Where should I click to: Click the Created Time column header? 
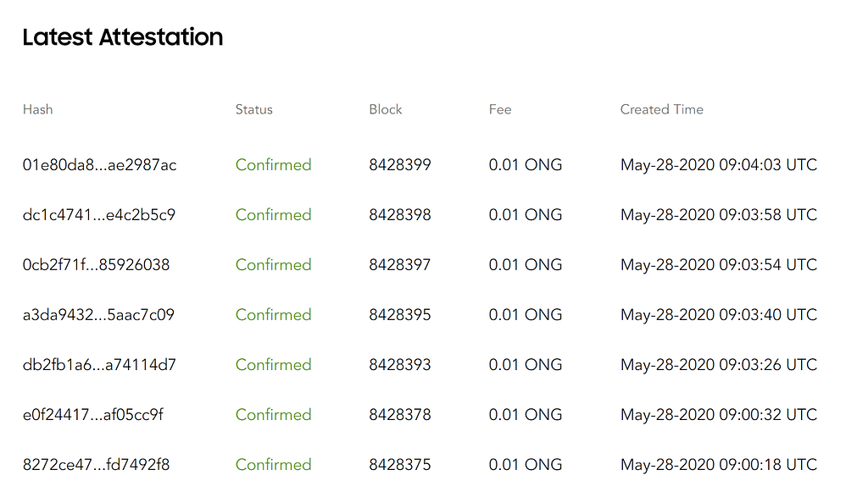click(661, 109)
